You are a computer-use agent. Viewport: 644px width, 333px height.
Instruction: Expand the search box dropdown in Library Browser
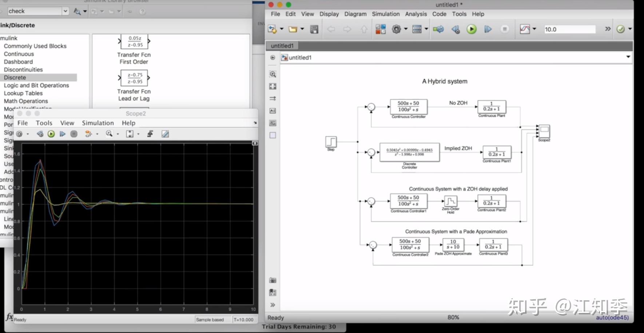[x=65, y=11]
